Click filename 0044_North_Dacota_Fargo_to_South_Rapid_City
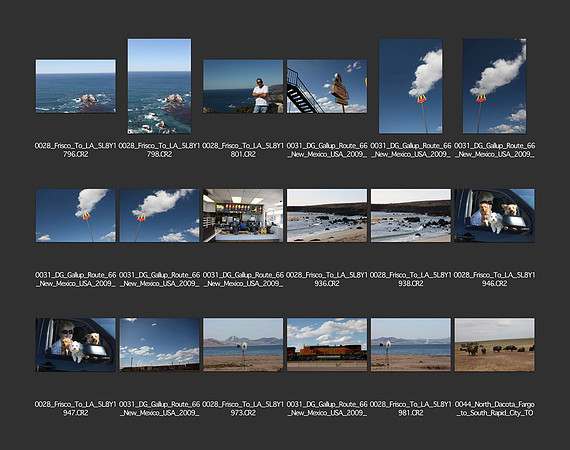570x450 pixels. pos(494,409)
